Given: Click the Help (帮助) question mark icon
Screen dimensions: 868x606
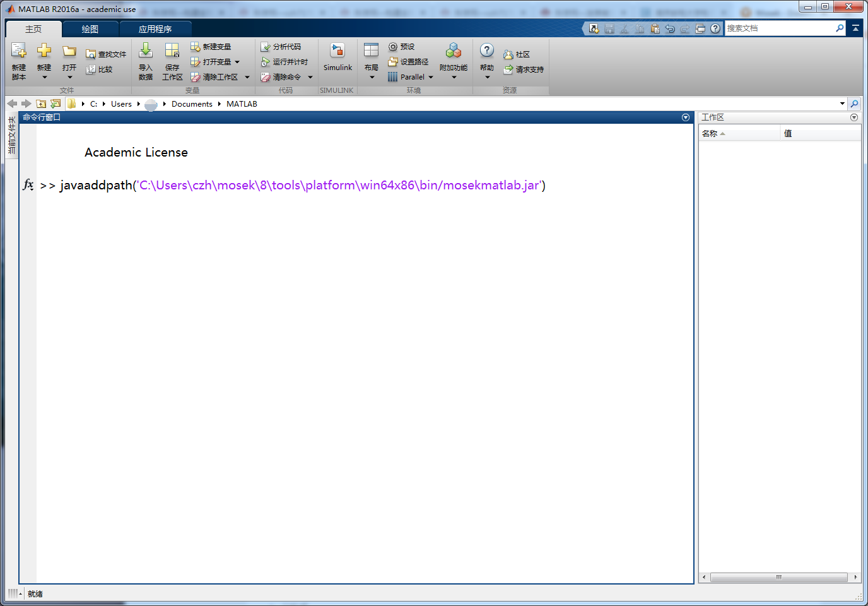Looking at the screenshot, I should [x=487, y=50].
